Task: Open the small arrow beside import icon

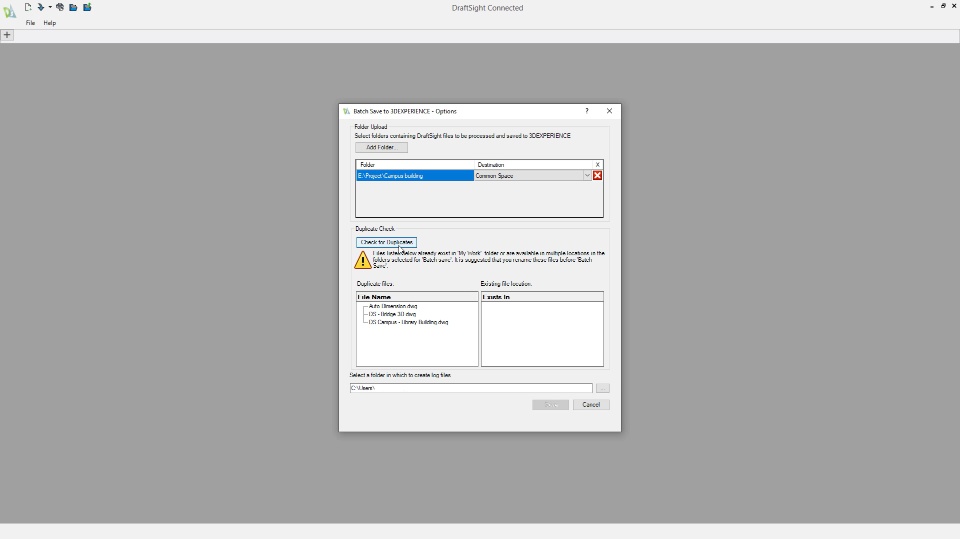Action: [50, 7]
